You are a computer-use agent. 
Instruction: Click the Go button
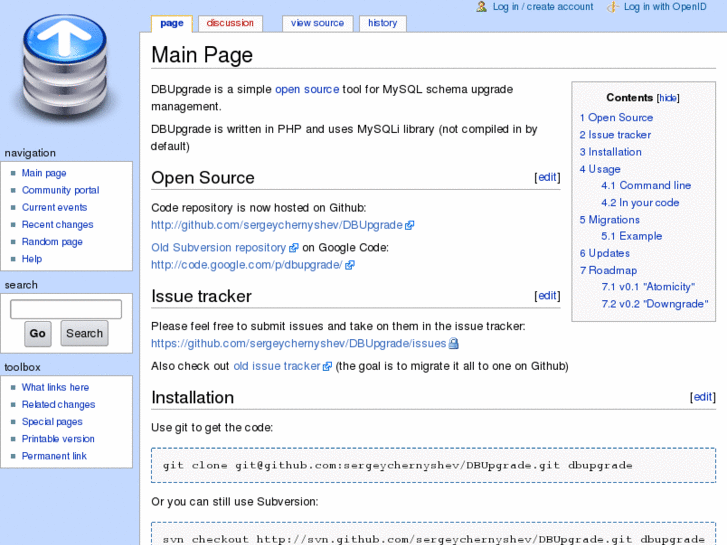(x=38, y=333)
